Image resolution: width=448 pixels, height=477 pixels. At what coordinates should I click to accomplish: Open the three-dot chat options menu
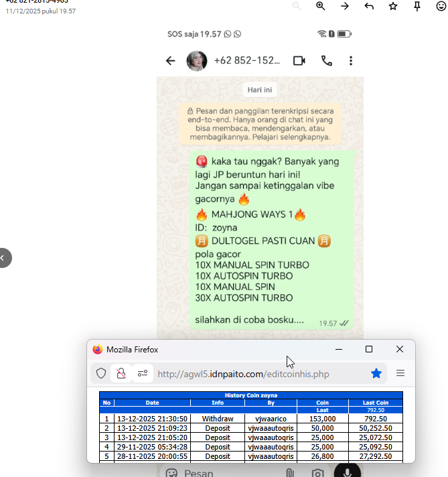click(x=351, y=61)
